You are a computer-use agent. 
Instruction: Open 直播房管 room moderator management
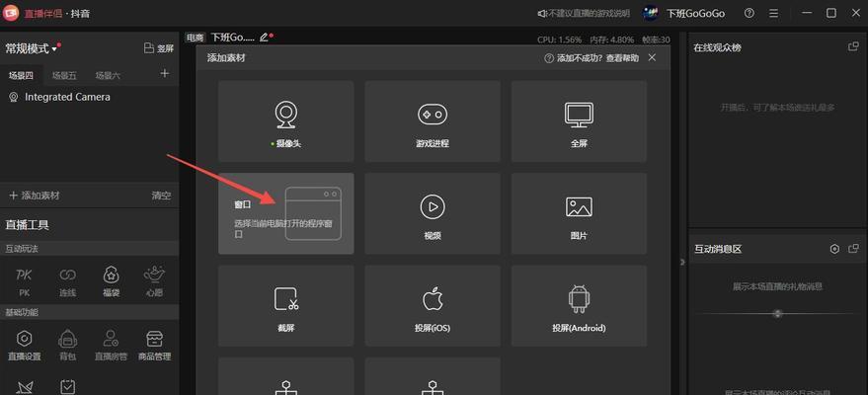(x=111, y=346)
